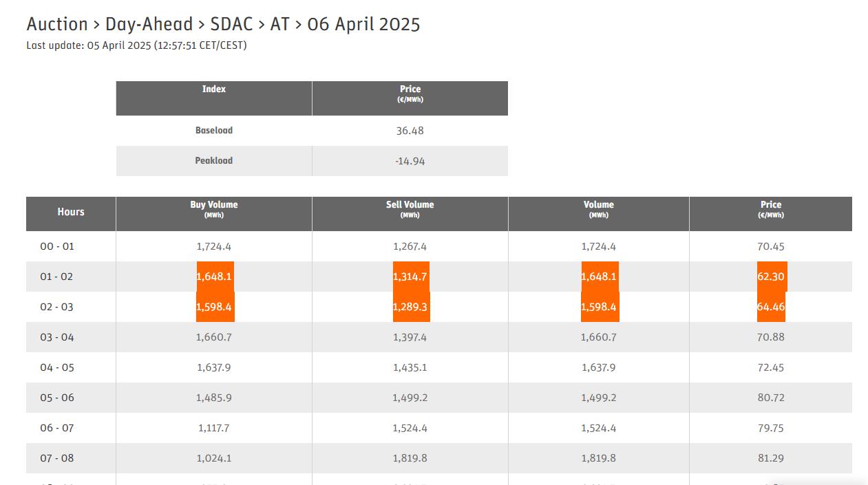This screenshot has height=485, width=868.
Task: Click the 06 April 2025 date heading
Action: click(363, 24)
